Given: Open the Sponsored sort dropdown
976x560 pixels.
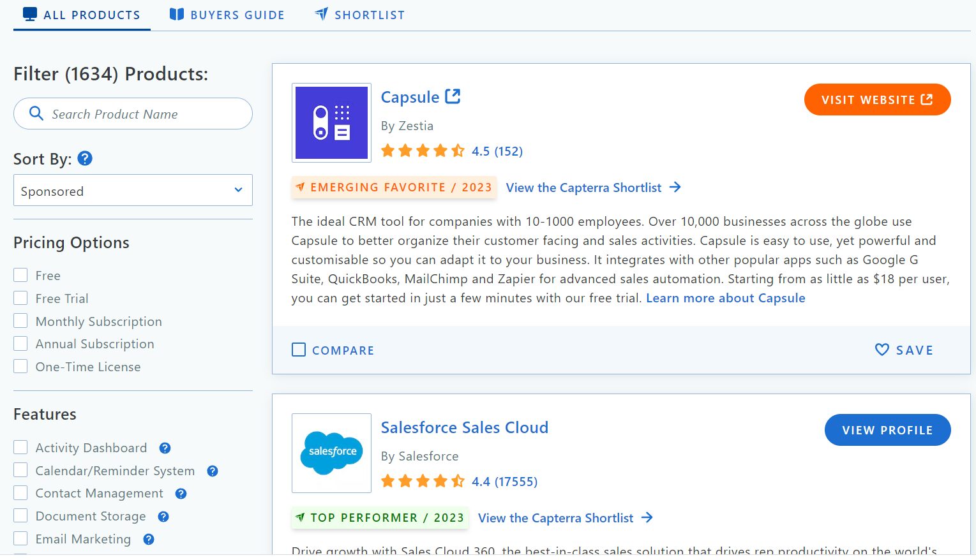Looking at the screenshot, I should coord(133,190).
